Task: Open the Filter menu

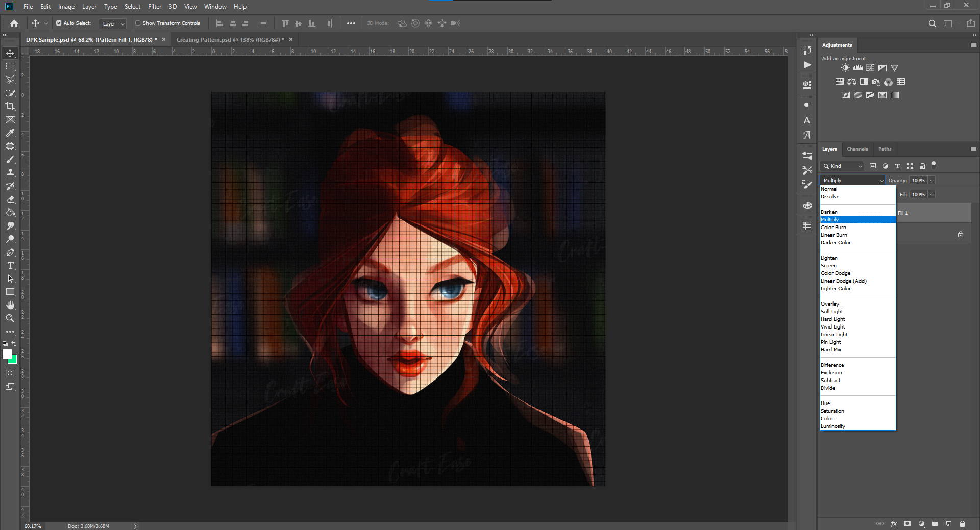Action: tap(155, 7)
